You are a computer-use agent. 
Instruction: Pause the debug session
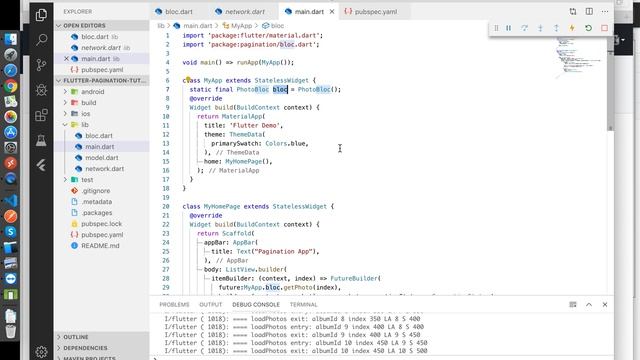[x=509, y=28]
